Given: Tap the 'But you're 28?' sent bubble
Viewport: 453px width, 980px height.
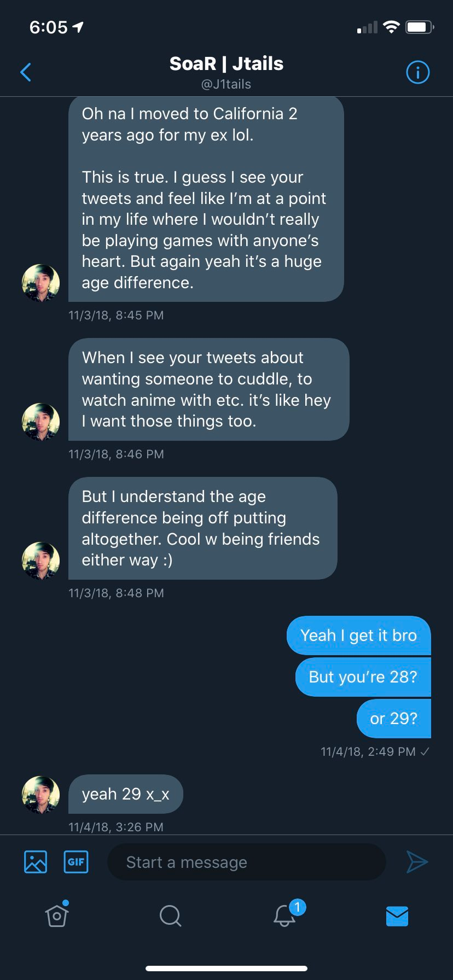Looking at the screenshot, I should point(363,677).
